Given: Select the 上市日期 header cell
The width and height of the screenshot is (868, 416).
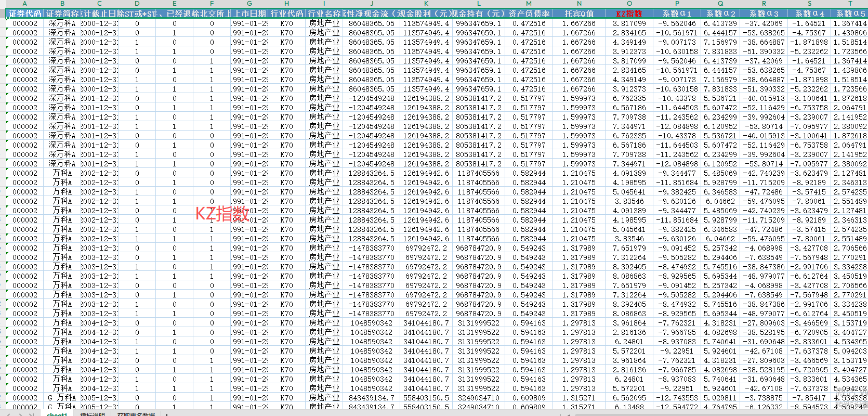Looking at the screenshot, I should click(249, 14).
